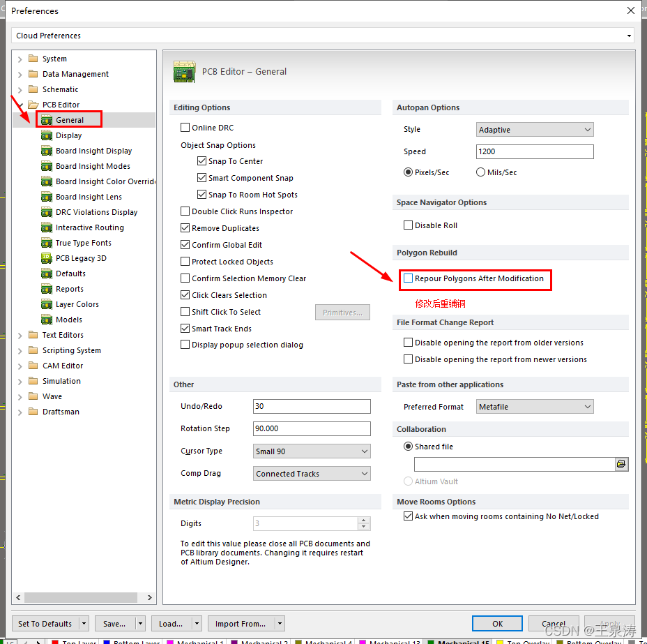Viewport: 647px width, 644px height.
Task: Click the Defaults page icon
Action: coord(47,274)
